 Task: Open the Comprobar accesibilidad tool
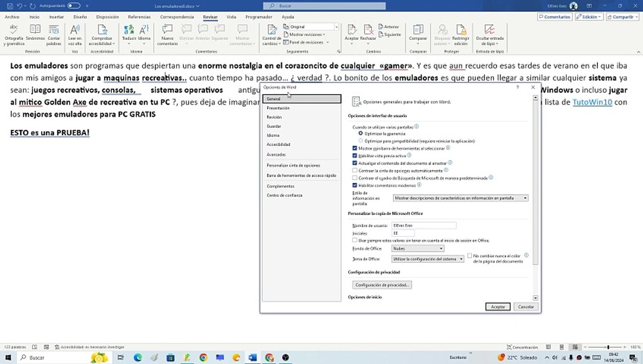click(102, 34)
